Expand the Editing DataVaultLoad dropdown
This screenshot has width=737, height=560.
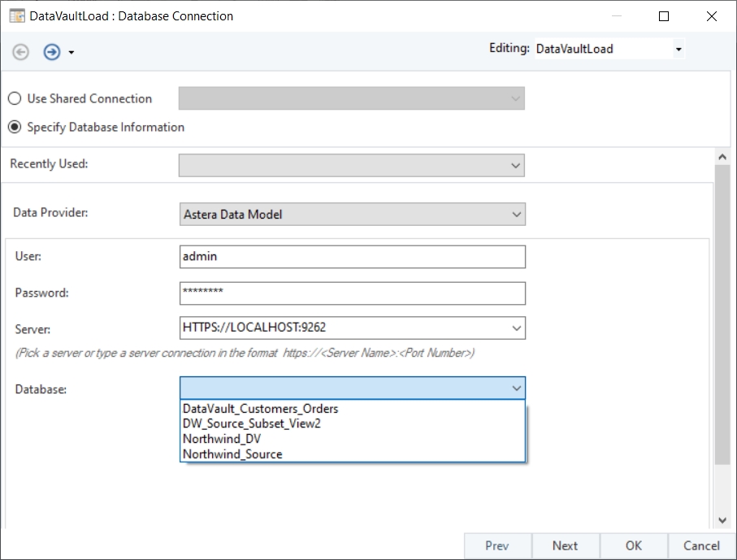point(678,50)
